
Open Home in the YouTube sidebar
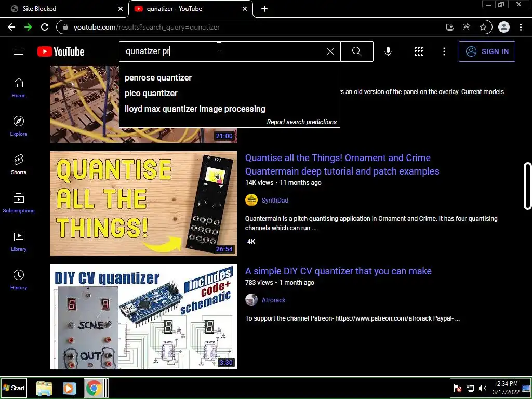pyautogui.click(x=19, y=88)
